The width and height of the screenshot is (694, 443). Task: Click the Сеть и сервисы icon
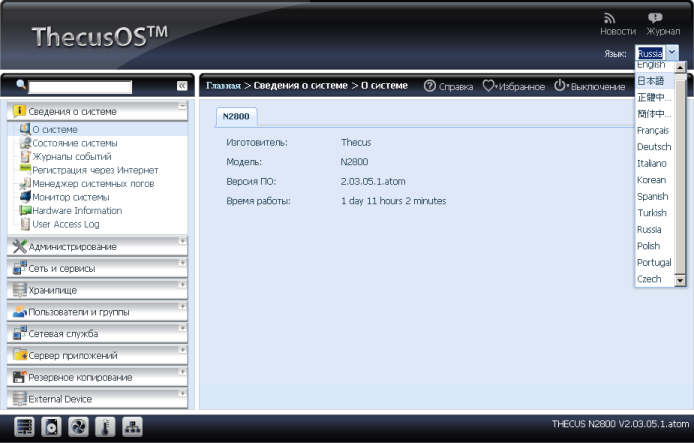click(x=19, y=268)
